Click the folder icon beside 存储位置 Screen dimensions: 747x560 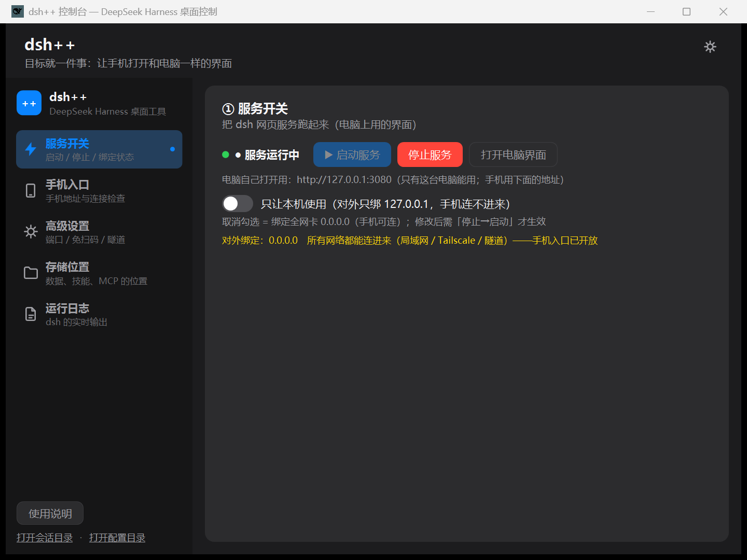[x=31, y=273]
